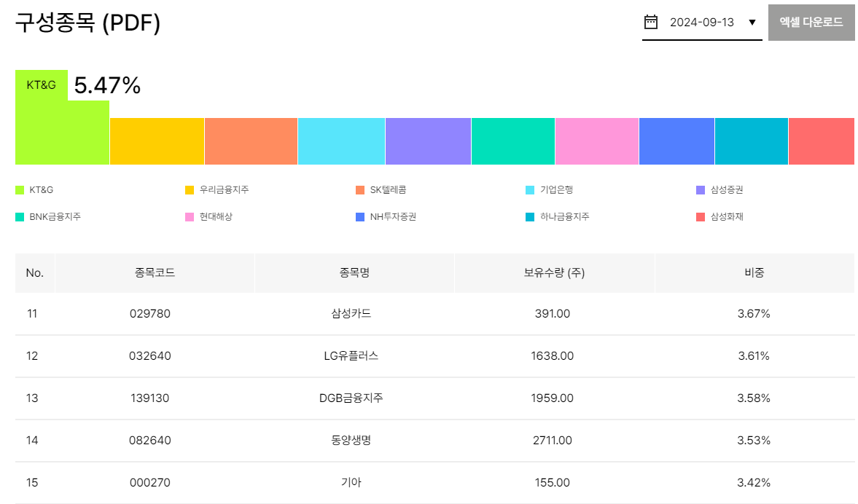Image resolution: width=858 pixels, height=504 pixels.
Task: Click the 종목명 column header
Action: pos(354,273)
